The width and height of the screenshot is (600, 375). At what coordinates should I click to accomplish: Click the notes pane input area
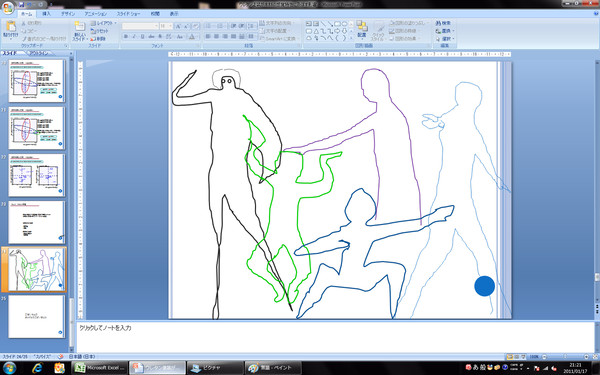pyautogui.click(x=335, y=337)
